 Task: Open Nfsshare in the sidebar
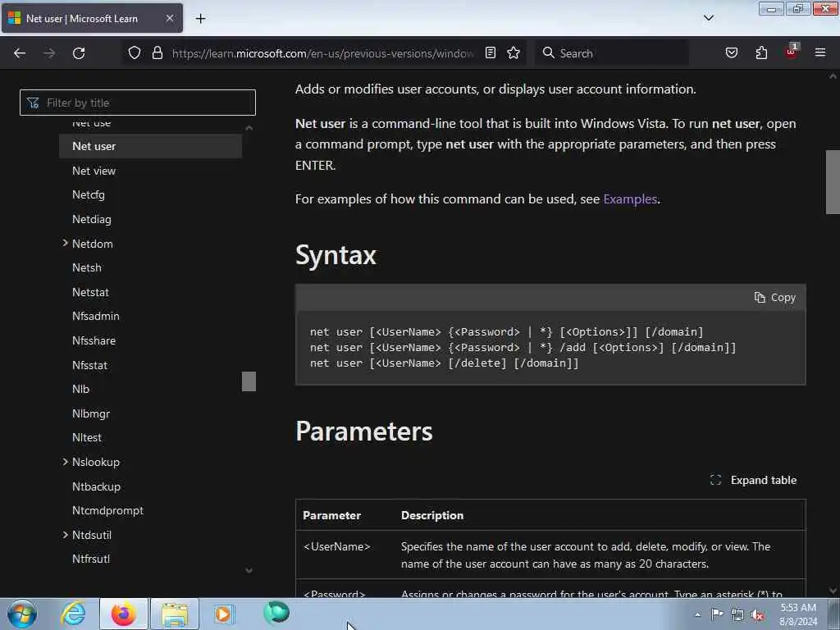tap(94, 340)
